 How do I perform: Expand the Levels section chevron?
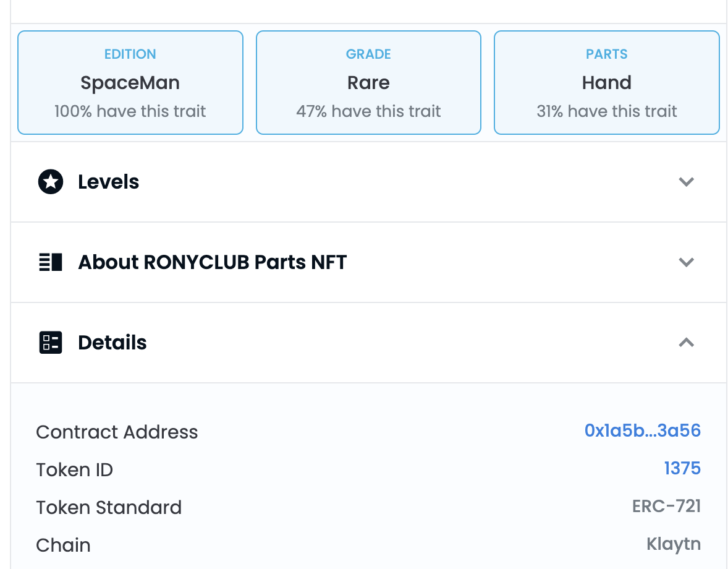click(686, 182)
